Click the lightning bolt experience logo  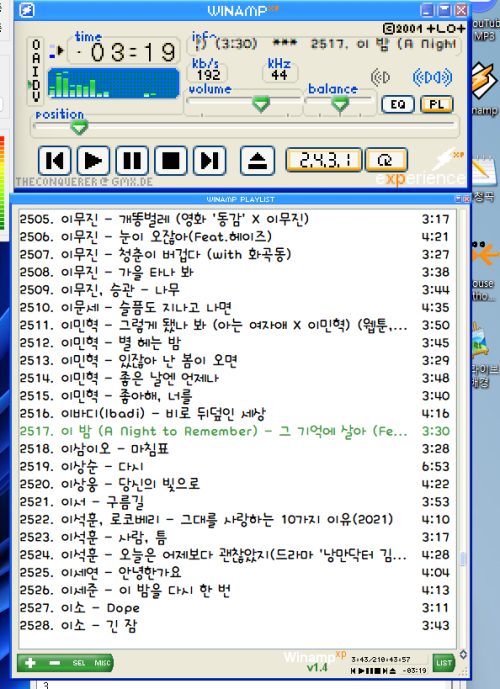point(448,159)
